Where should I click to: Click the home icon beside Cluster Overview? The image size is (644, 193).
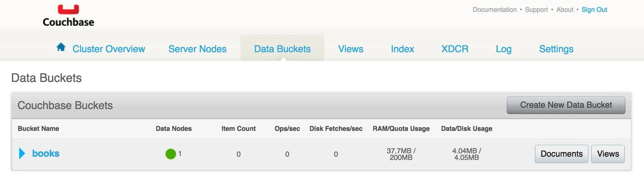(61, 47)
